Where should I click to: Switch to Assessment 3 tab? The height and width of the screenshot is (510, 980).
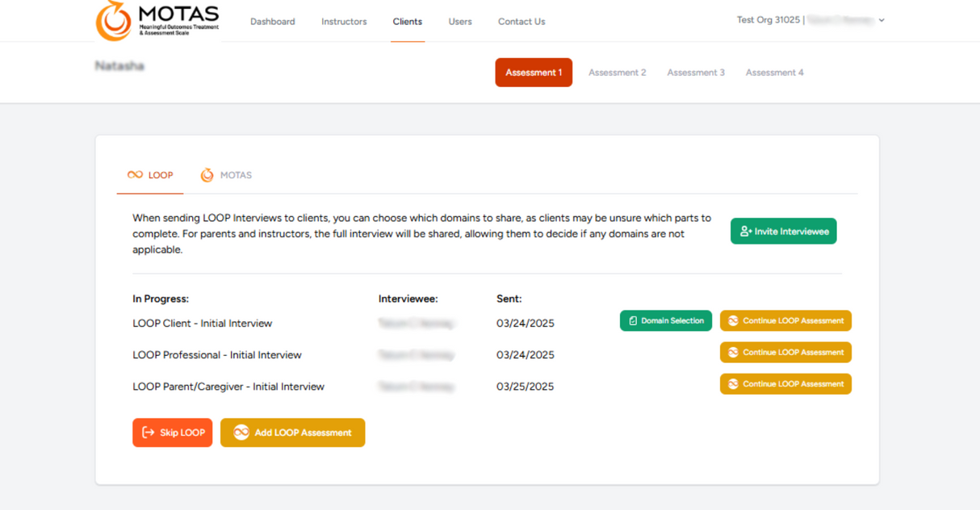coord(695,73)
